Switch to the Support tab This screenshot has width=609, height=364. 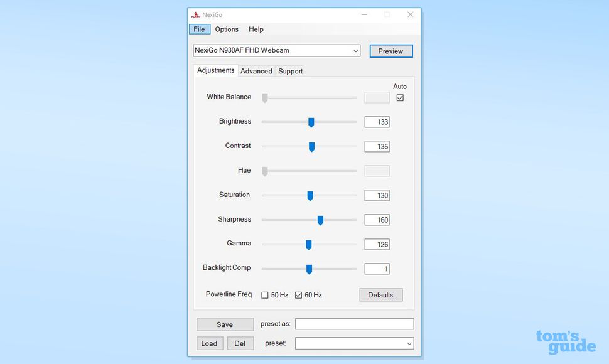tap(291, 71)
